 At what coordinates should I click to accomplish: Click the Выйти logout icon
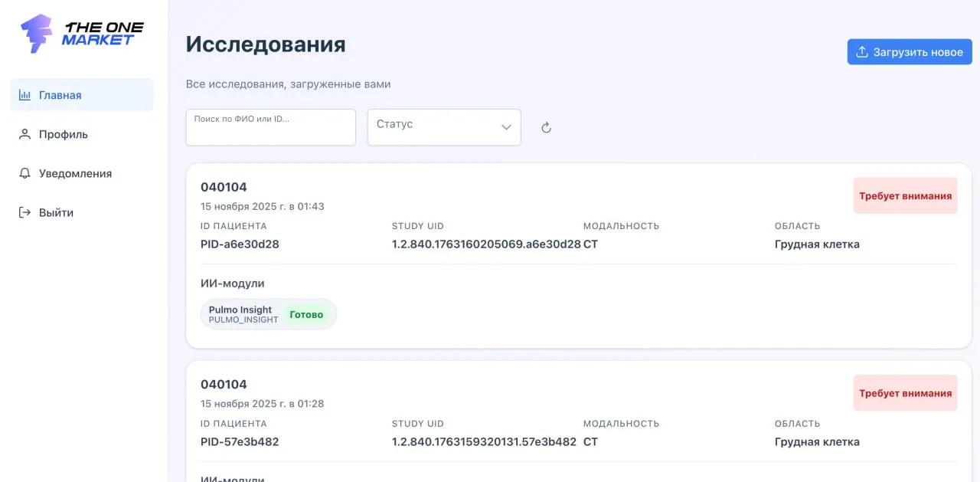click(24, 212)
